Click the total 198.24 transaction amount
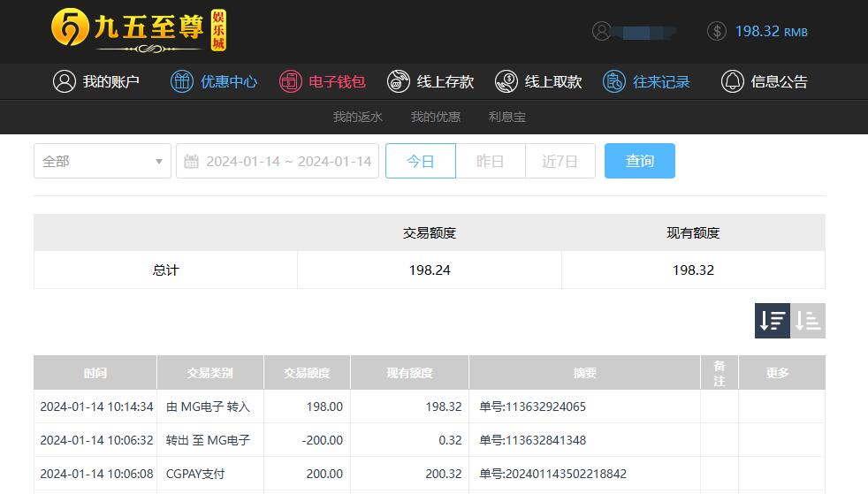Image resolution: width=868 pixels, height=494 pixels. coord(430,270)
